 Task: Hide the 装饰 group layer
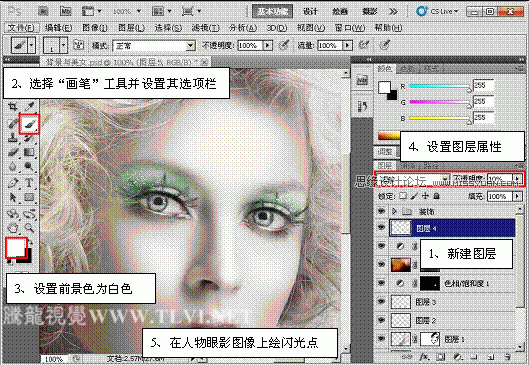[381, 212]
